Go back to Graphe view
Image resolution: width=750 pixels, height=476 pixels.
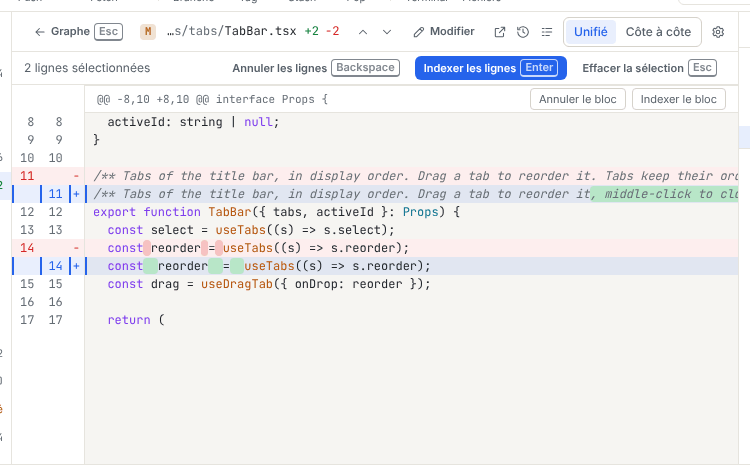click(78, 32)
